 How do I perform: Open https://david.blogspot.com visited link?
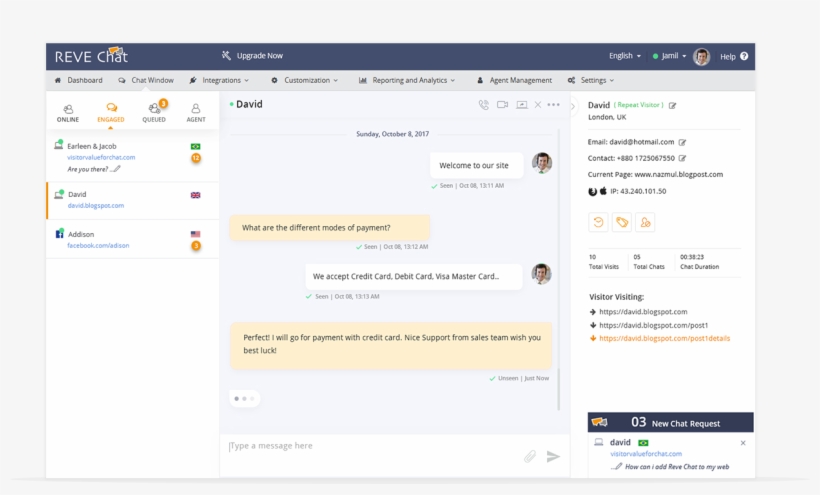pyautogui.click(x=643, y=312)
